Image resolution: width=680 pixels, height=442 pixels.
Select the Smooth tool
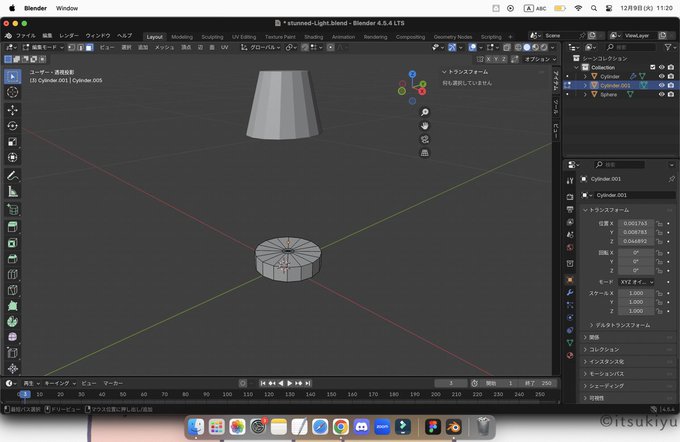tap(13, 337)
